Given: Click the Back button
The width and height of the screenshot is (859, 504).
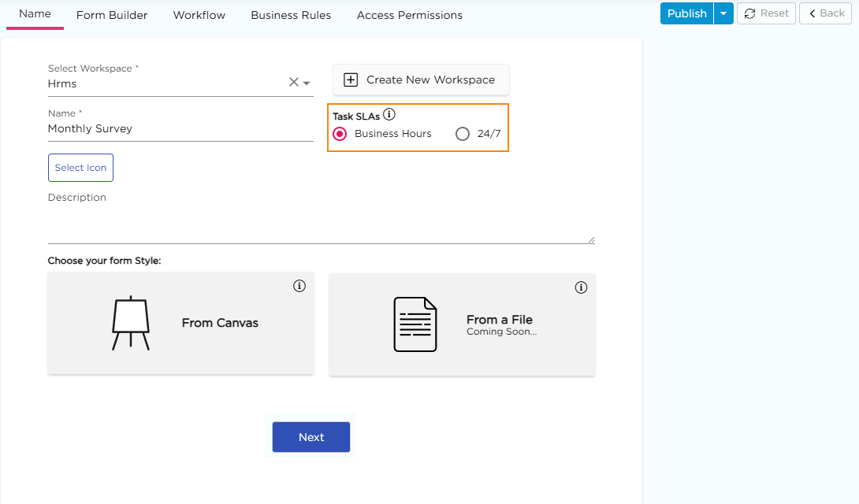Looking at the screenshot, I should click(826, 13).
